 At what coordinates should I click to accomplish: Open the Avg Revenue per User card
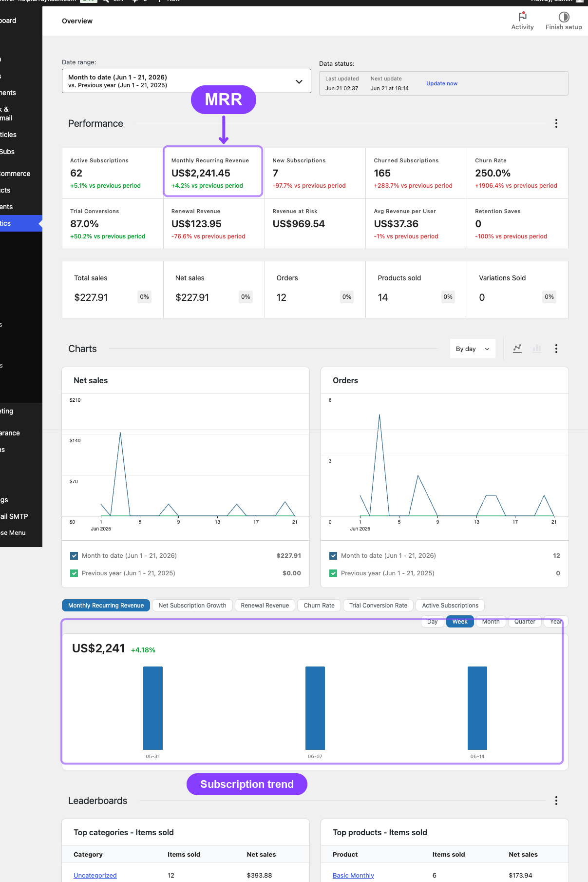coord(416,224)
